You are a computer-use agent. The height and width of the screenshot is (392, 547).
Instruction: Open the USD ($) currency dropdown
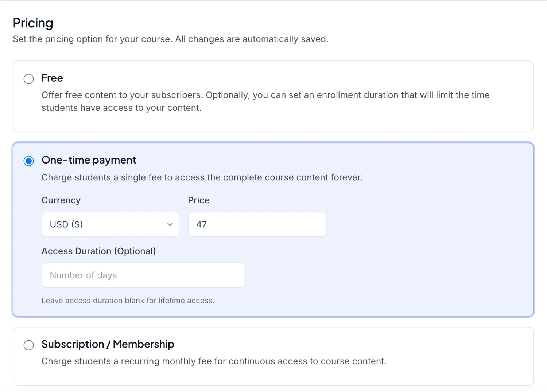coord(110,224)
